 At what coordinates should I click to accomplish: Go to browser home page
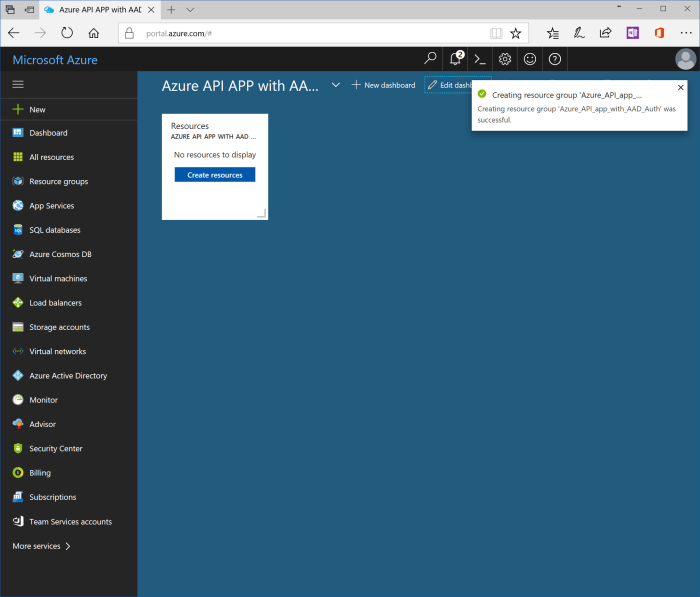click(x=94, y=33)
